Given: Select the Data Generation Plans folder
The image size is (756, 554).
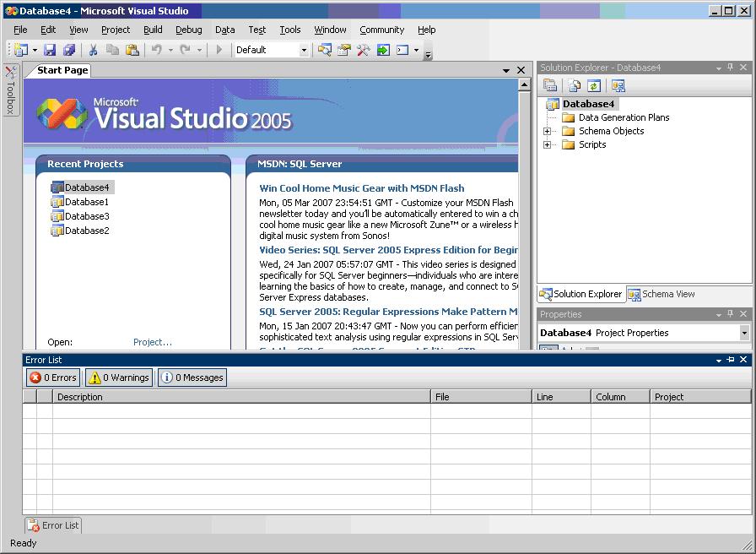Looking at the screenshot, I should coord(624,117).
